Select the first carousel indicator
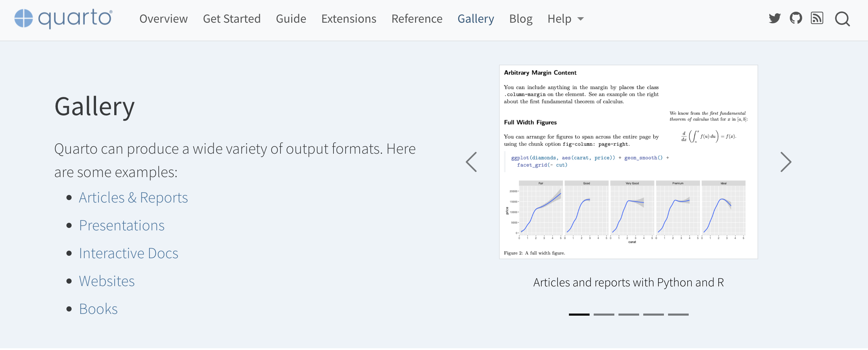Screen dimensions: 868x350 coord(579,314)
